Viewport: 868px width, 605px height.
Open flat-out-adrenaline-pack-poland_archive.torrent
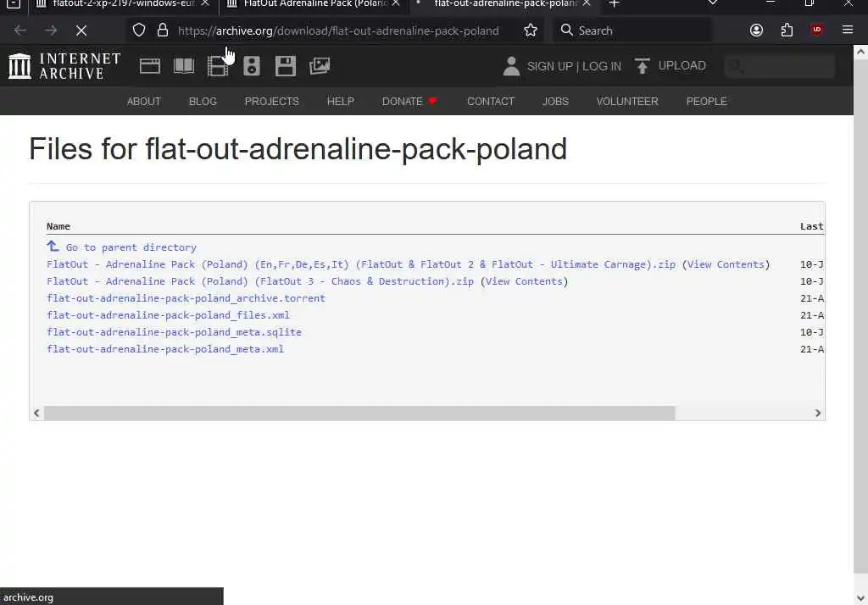tap(186, 298)
